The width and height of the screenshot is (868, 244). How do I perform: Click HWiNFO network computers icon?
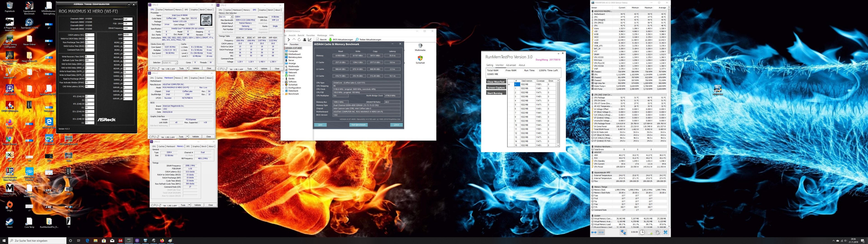click(623, 232)
